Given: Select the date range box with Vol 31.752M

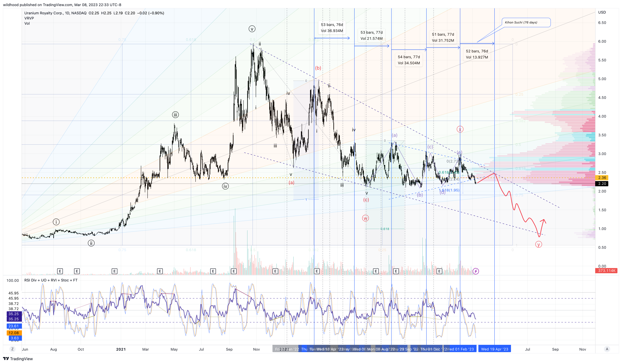Looking at the screenshot, I should point(443,37).
